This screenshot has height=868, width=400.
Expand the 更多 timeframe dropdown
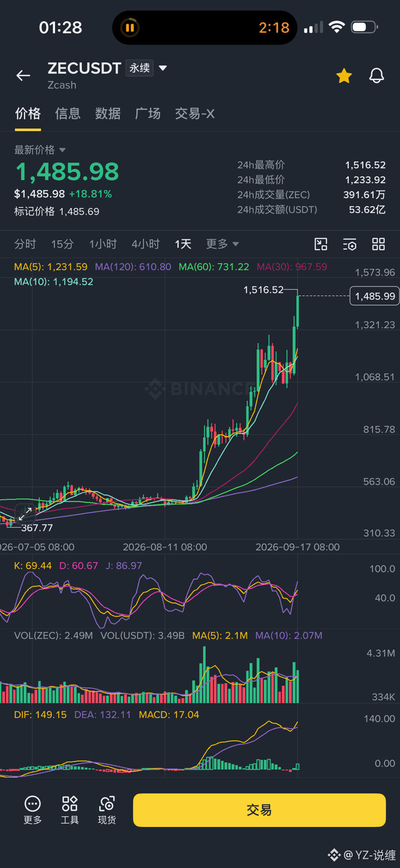pos(222,244)
